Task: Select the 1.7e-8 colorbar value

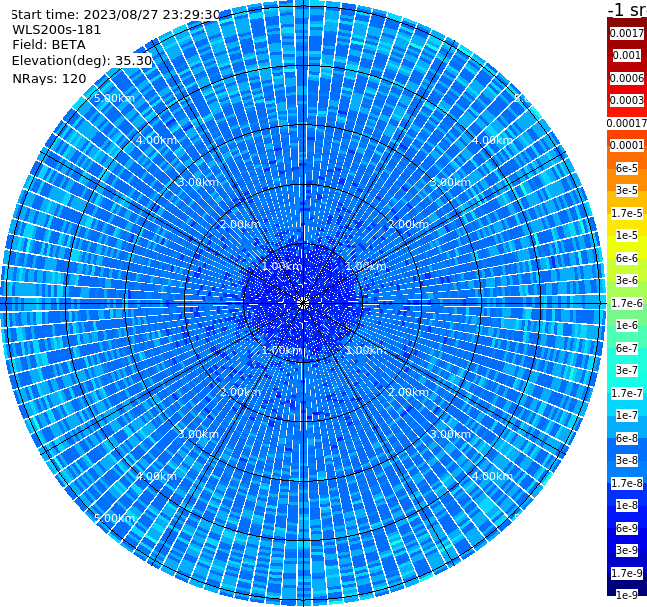Action: [627, 483]
